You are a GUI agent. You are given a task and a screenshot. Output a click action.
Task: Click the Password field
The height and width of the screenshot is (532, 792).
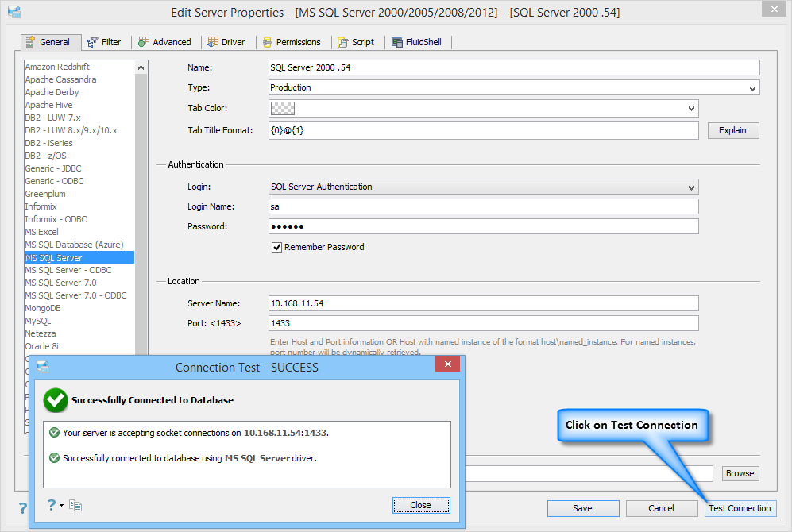[x=484, y=226]
